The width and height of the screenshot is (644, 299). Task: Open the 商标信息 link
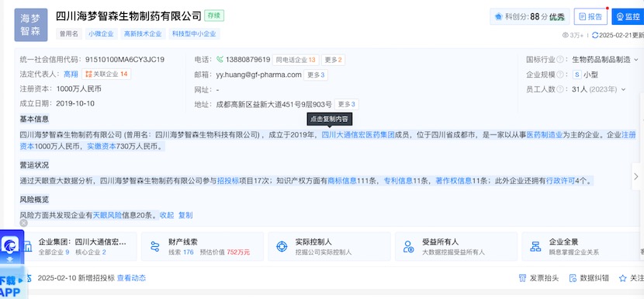342,180
